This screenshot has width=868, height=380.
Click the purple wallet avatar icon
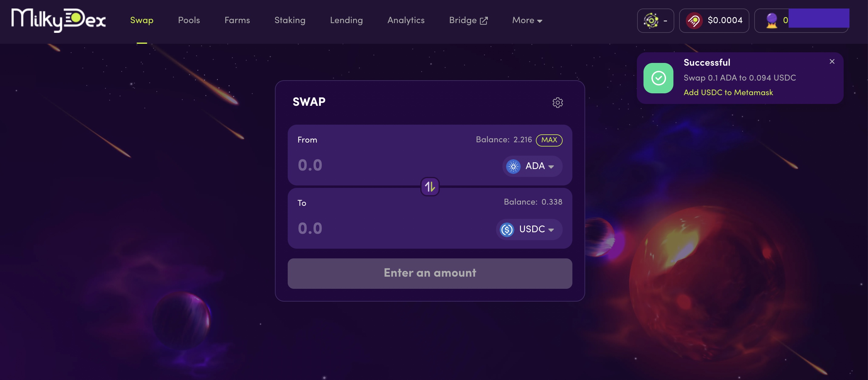click(772, 21)
